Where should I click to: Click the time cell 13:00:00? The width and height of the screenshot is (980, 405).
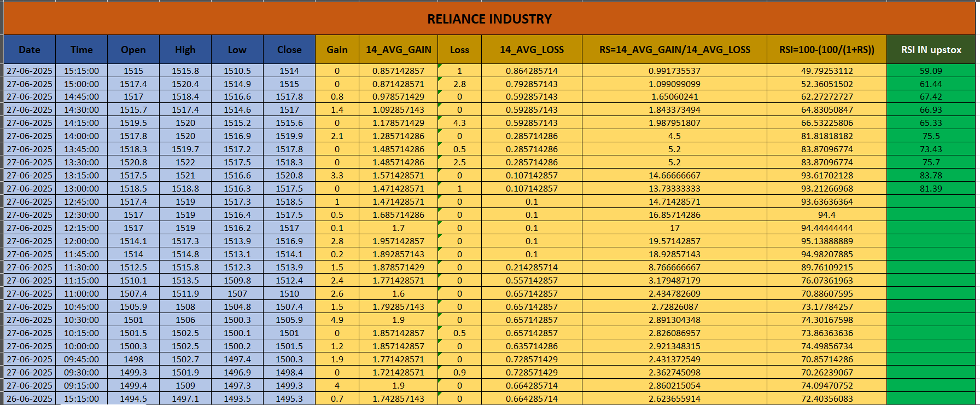pyautogui.click(x=81, y=189)
